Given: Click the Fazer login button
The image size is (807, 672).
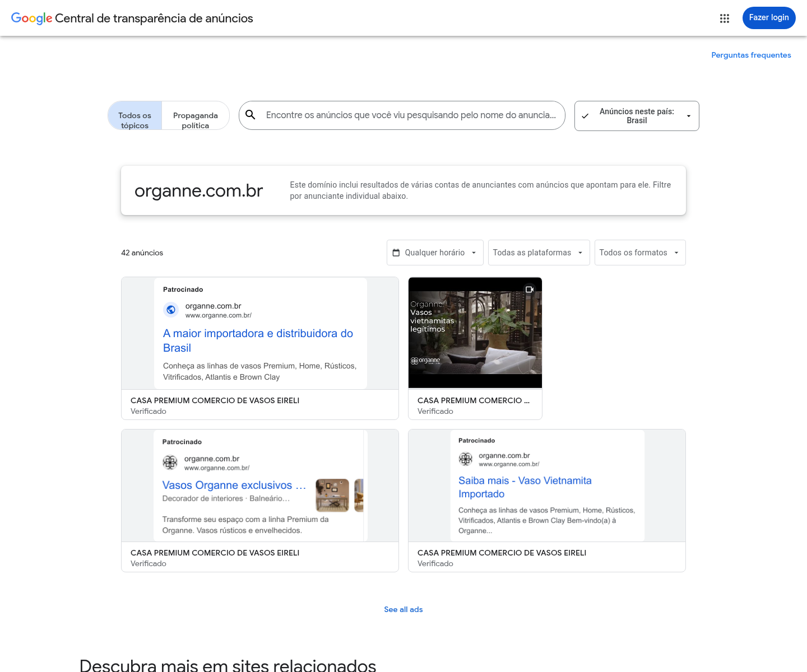Looking at the screenshot, I should tap(769, 18).
